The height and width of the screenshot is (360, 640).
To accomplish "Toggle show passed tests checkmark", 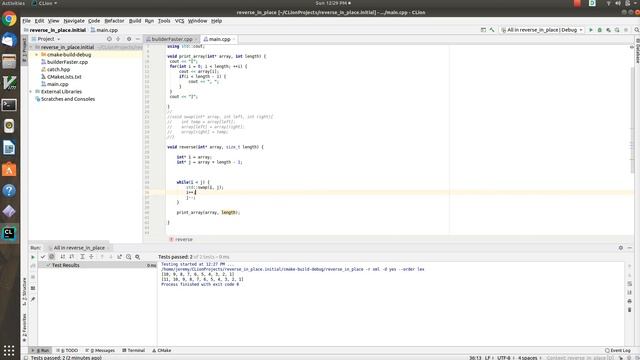I will 42,257.
